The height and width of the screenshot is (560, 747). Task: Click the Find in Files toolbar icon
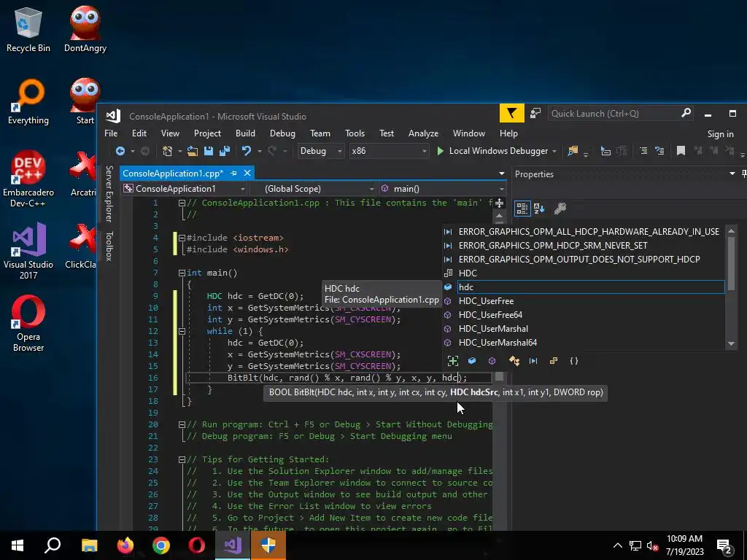click(573, 151)
